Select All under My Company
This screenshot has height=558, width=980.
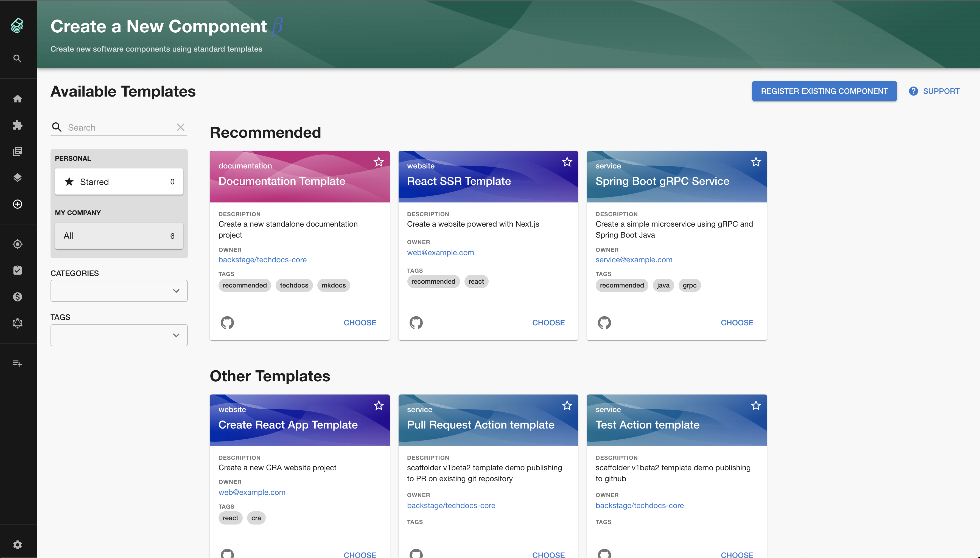[119, 236]
